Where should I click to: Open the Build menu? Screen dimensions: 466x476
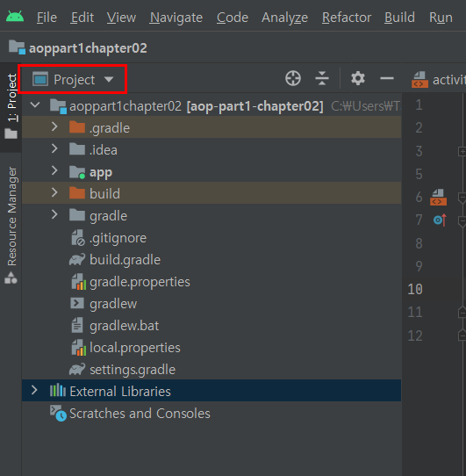(399, 18)
